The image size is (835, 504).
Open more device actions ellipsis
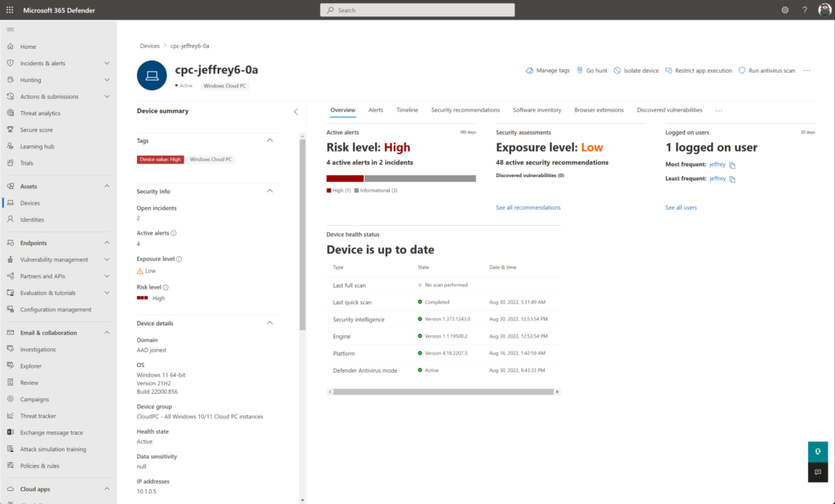click(x=806, y=70)
